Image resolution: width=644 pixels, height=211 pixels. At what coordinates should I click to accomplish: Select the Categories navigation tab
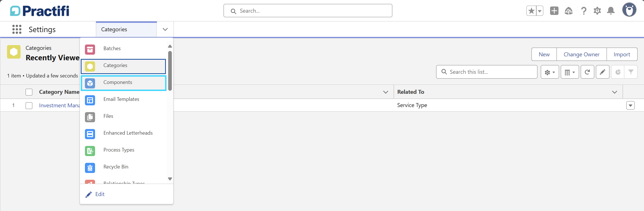[x=126, y=29]
